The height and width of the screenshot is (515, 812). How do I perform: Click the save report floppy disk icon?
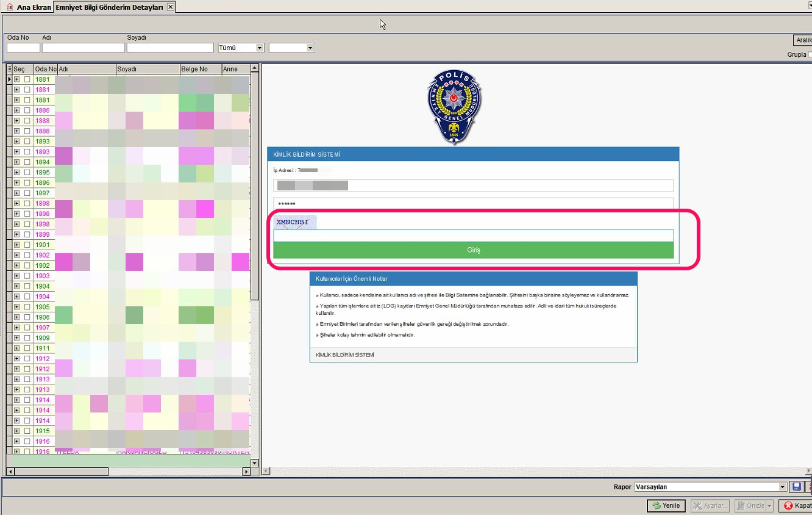(796, 487)
